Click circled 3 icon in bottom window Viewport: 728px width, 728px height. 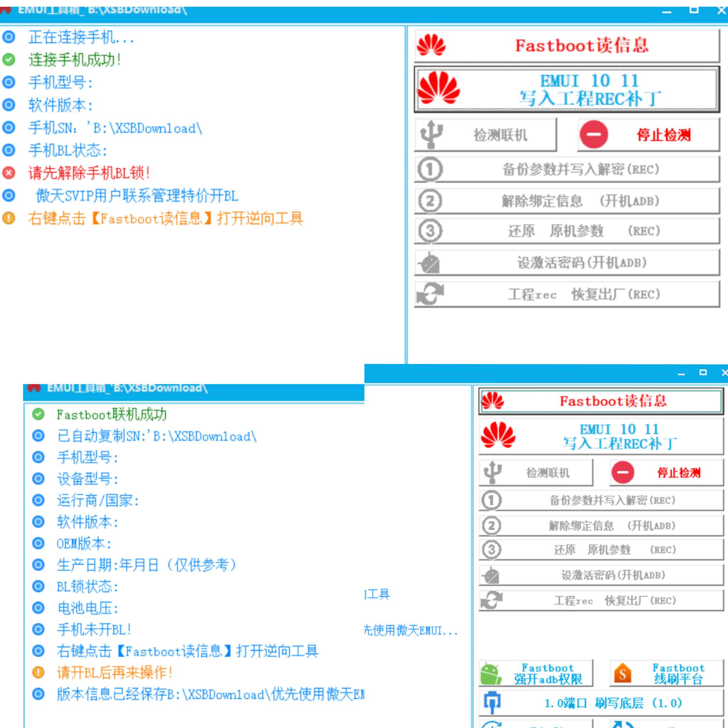(x=491, y=550)
